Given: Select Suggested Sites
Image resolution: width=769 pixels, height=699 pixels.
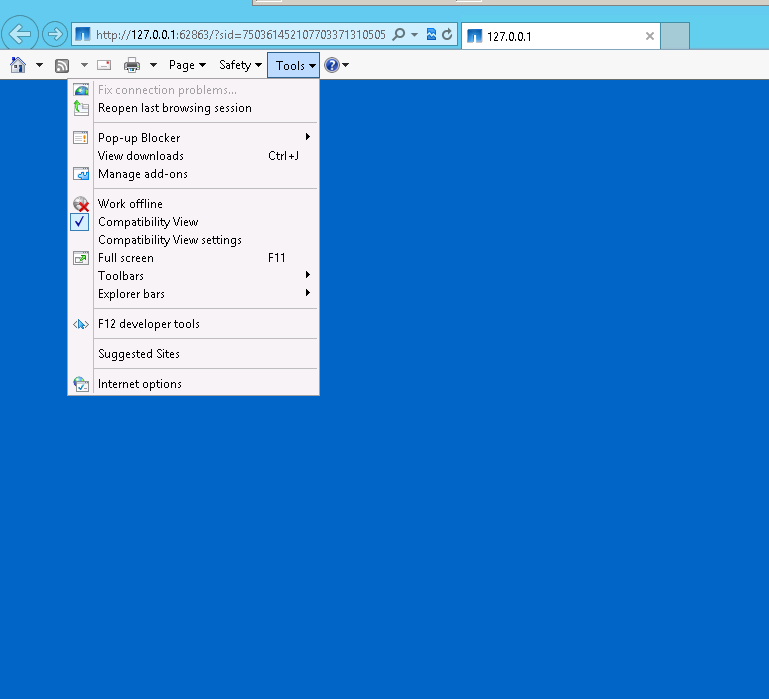Looking at the screenshot, I should (193, 354).
